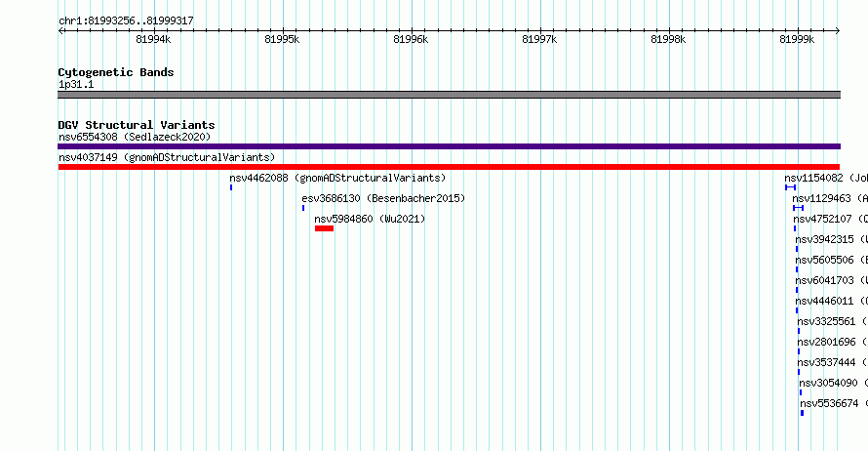Click the nsv3325561 variant label

833,321
